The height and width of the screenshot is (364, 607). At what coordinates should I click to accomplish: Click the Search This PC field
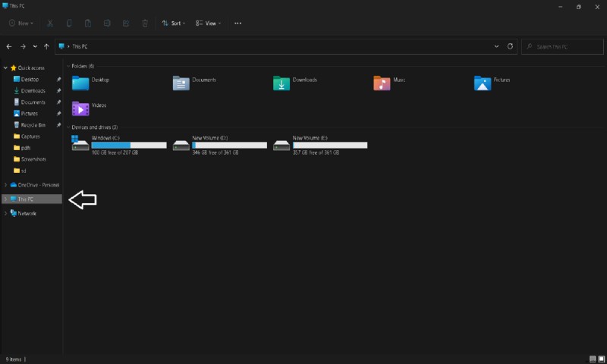click(x=561, y=46)
